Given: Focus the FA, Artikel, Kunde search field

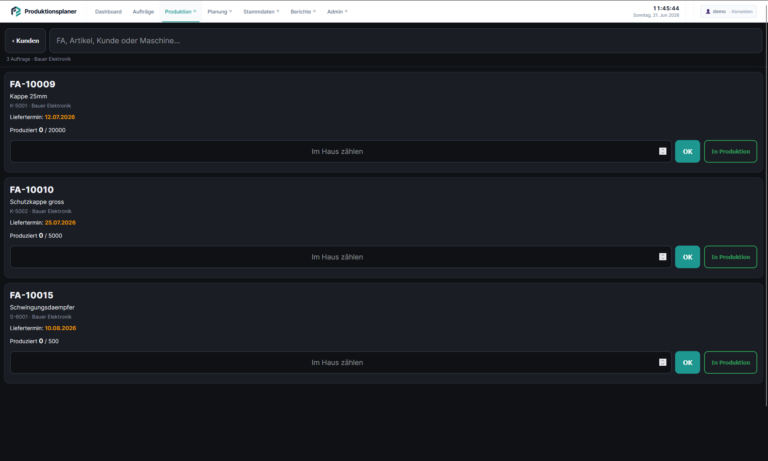Looking at the screenshot, I should click(405, 41).
